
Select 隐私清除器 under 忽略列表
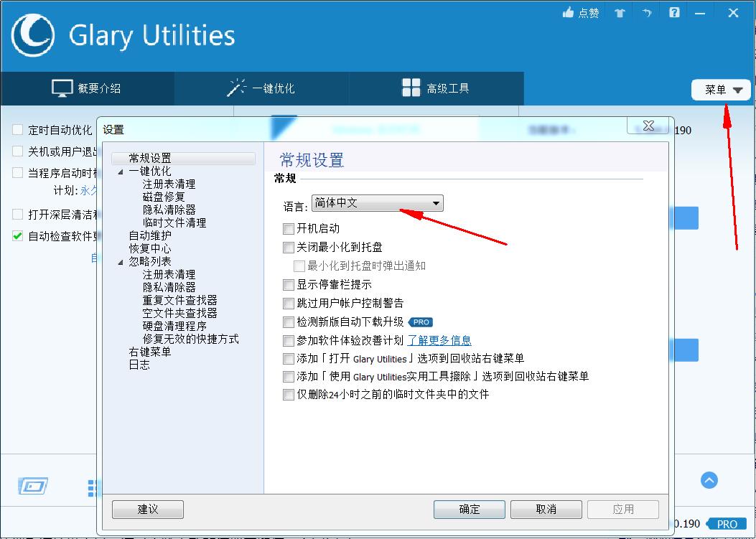pyautogui.click(x=169, y=287)
